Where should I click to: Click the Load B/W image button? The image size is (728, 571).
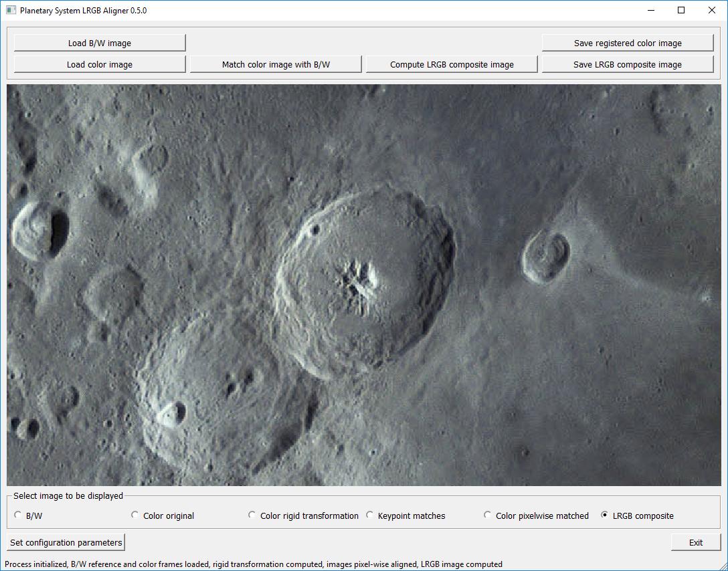(100, 43)
